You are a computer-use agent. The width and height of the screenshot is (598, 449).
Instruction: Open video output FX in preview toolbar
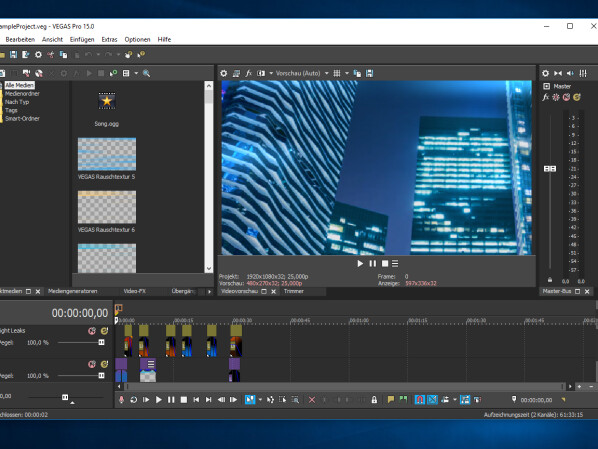point(249,73)
